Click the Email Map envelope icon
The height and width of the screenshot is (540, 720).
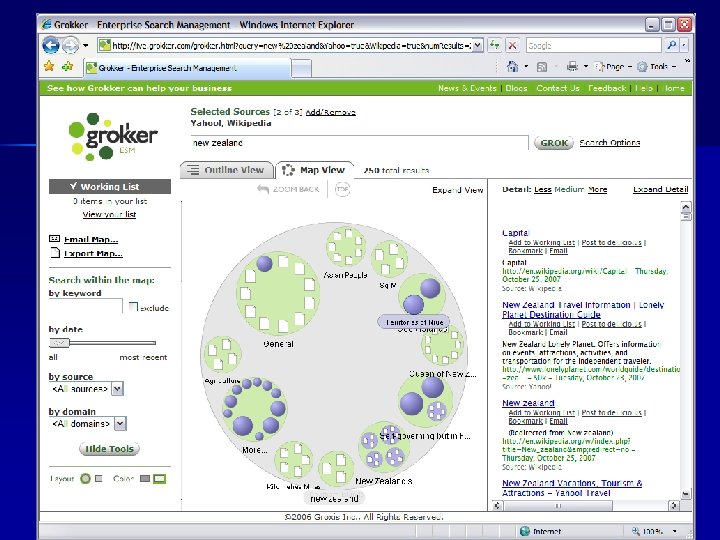click(54, 239)
